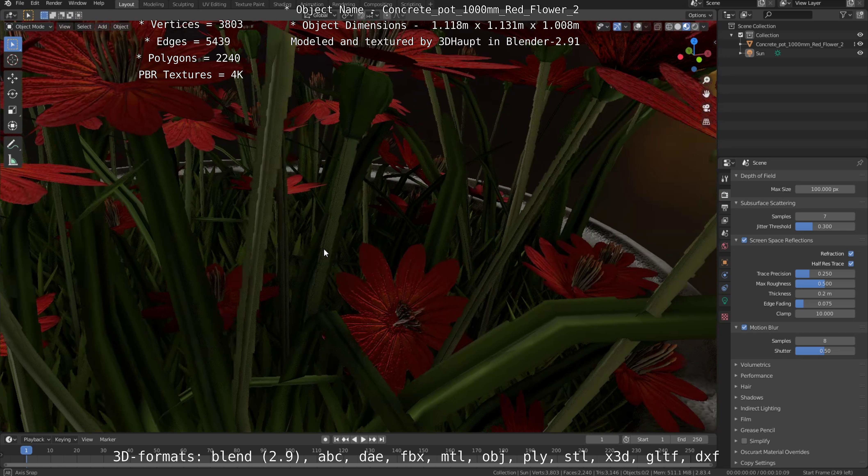This screenshot has width=868, height=476.
Task: Open the Render menu
Action: [x=54, y=3]
